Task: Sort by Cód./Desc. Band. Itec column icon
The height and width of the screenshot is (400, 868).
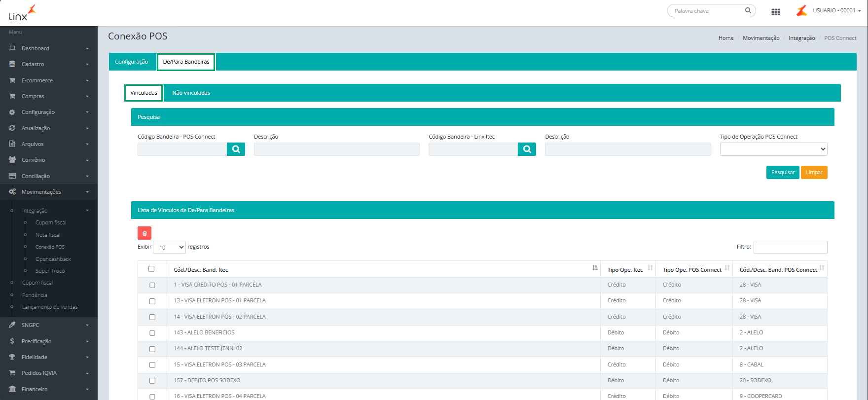Action: click(595, 268)
